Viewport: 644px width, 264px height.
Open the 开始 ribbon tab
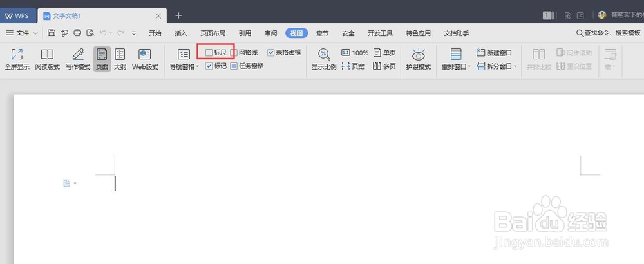point(155,33)
